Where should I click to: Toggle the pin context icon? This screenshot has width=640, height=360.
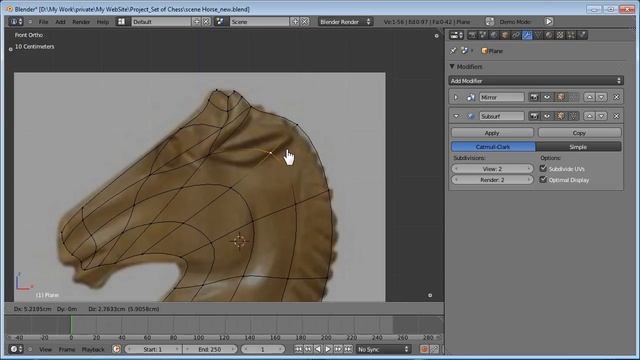pyautogui.click(x=453, y=51)
